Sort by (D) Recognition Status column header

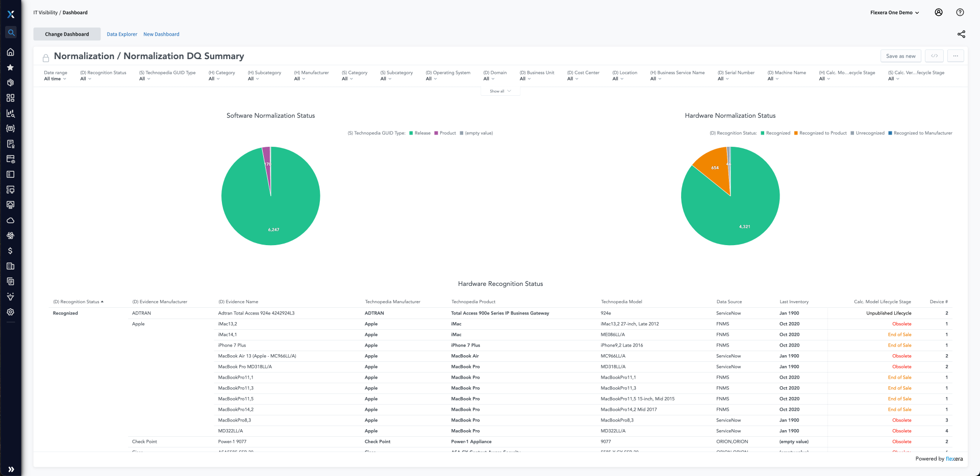tap(78, 302)
